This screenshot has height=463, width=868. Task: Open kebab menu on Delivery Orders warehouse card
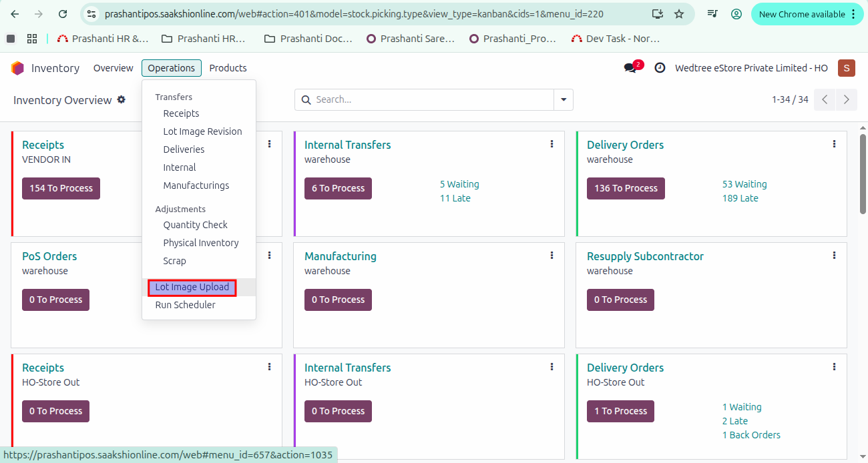(x=834, y=144)
